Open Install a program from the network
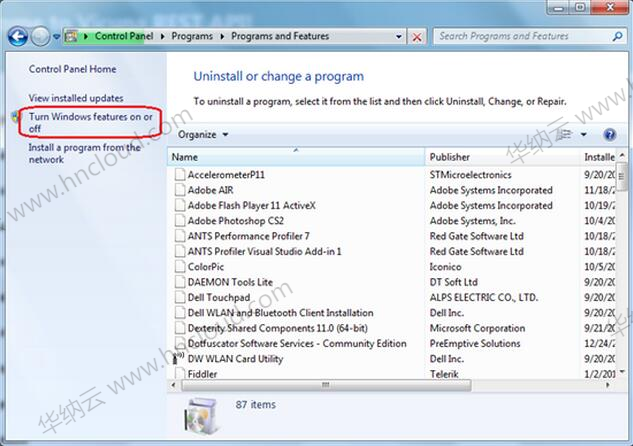 point(84,153)
